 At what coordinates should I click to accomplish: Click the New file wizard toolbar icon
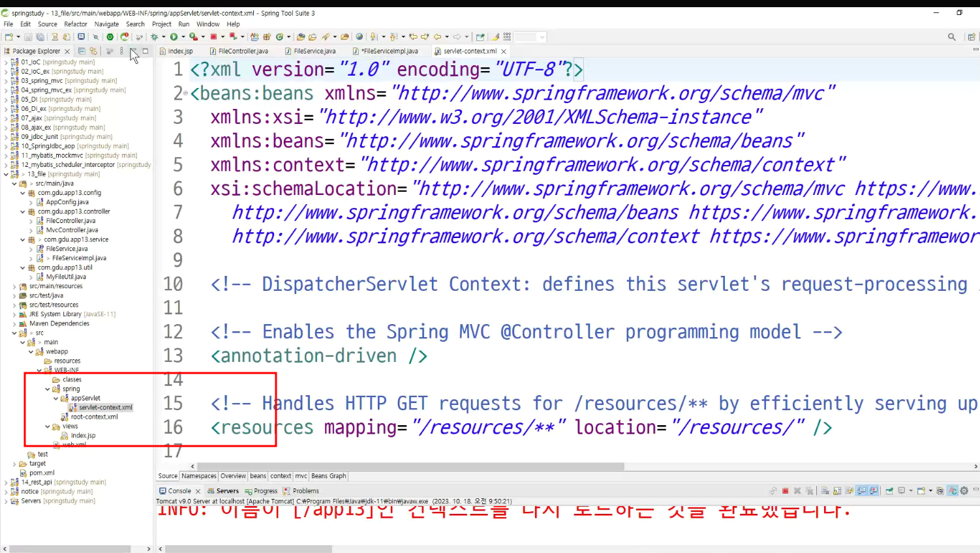click(x=8, y=37)
